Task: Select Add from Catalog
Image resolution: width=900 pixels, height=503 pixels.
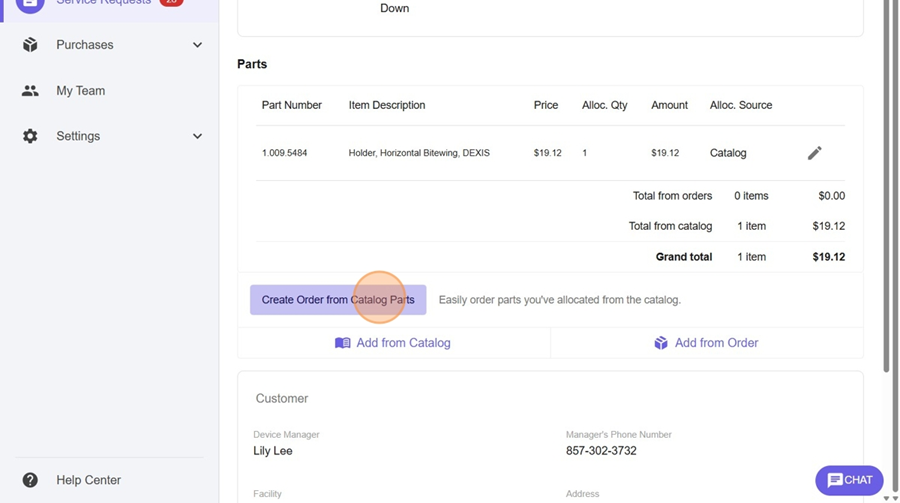Action: point(403,343)
